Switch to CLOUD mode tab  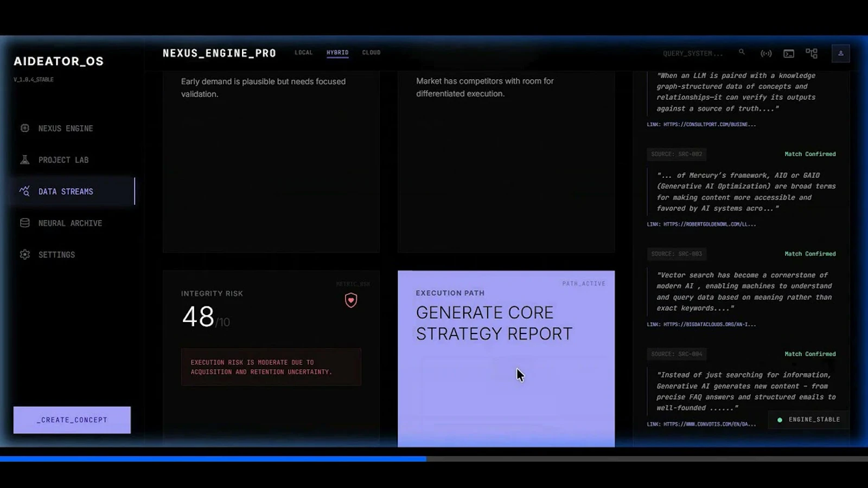371,53
